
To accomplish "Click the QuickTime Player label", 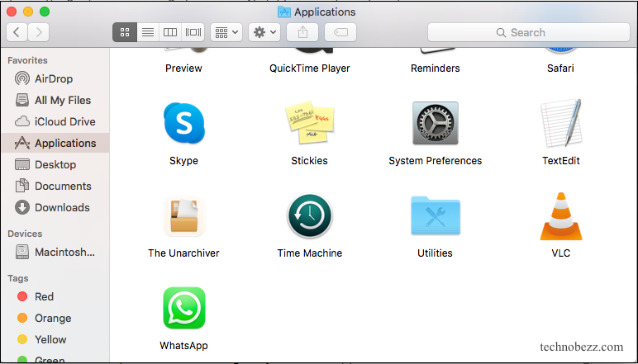I will click(310, 69).
